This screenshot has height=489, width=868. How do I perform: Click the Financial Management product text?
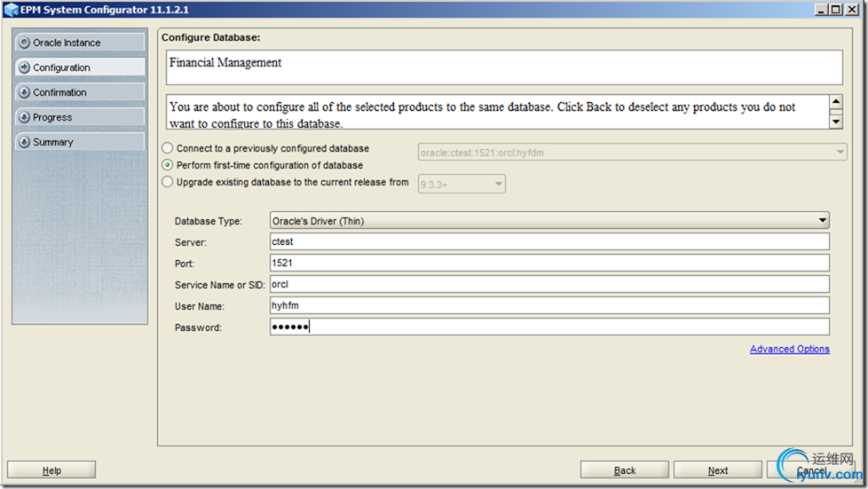pos(225,63)
